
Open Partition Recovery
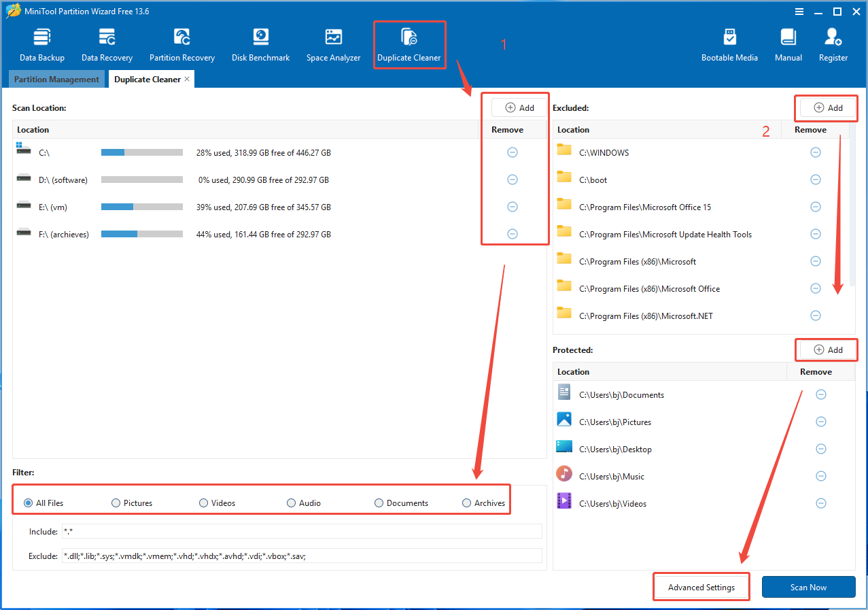tap(181, 43)
